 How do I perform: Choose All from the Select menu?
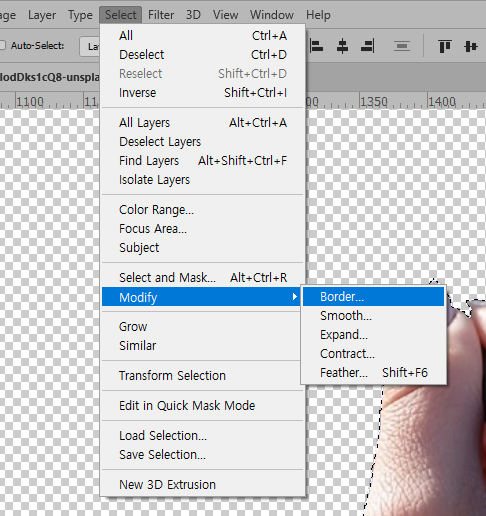203,36
